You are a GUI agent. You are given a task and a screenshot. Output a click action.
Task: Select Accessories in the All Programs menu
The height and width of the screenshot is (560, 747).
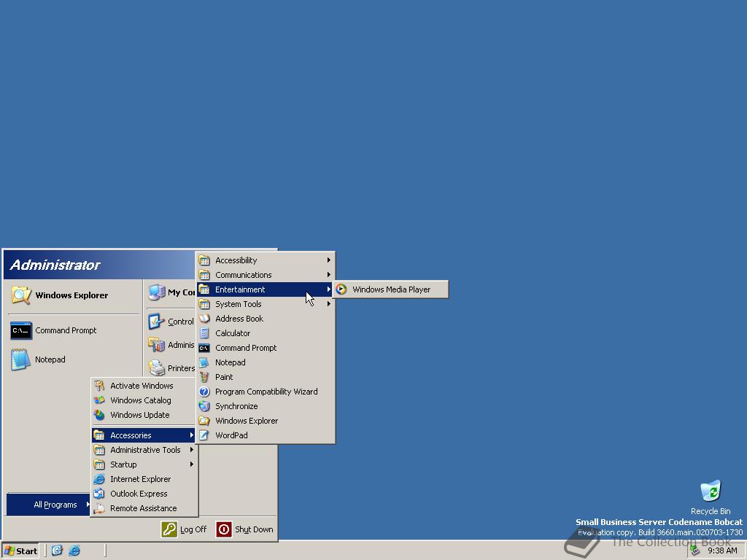[144, 435]
